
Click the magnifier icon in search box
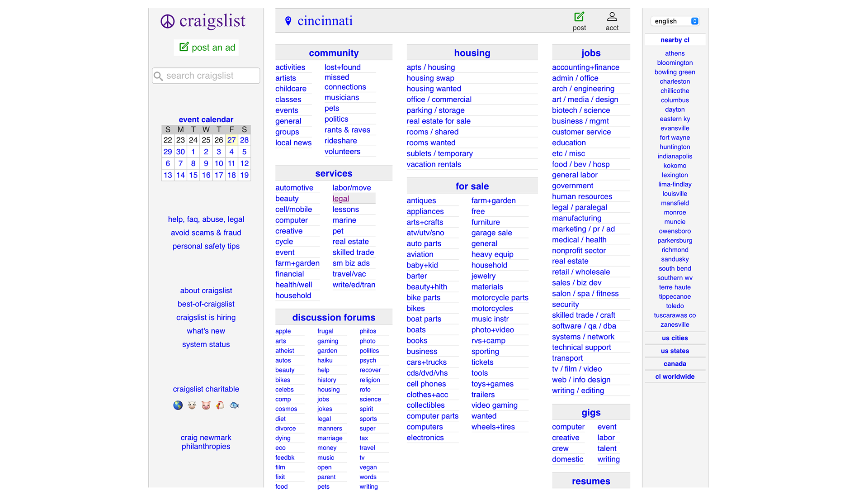[x=158, y=76]
